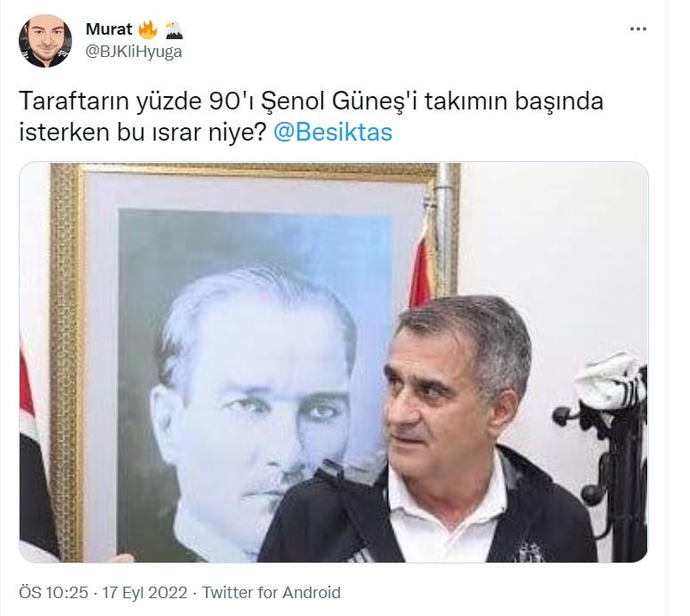Click the white scarf on coat rack

[612, 382]
